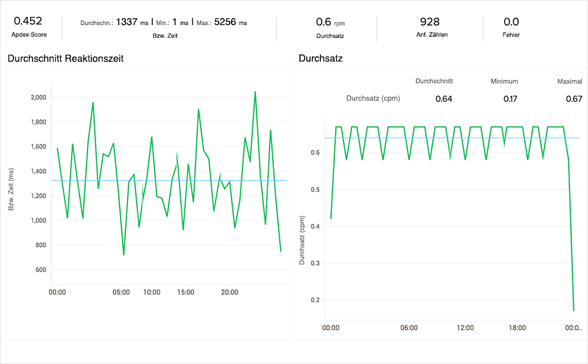Click the Maximal column header
Viewport: 588px width, 364px height.
click(569, 81)
